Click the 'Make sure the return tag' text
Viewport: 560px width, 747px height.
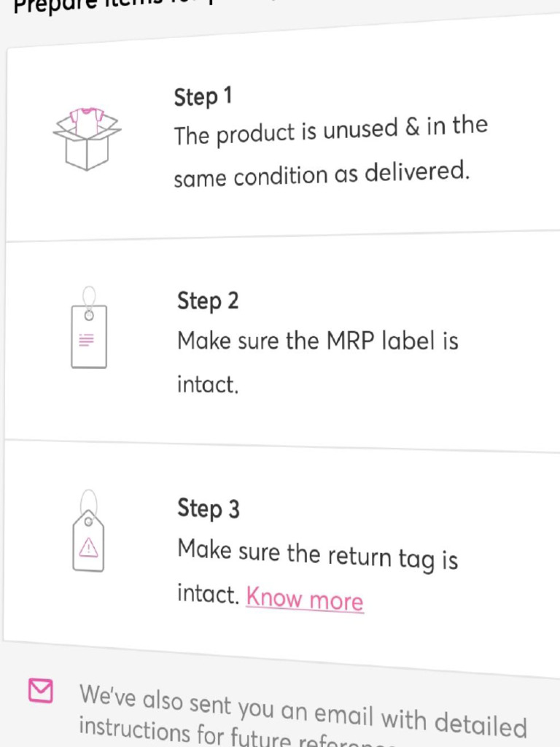click(317, 555)
